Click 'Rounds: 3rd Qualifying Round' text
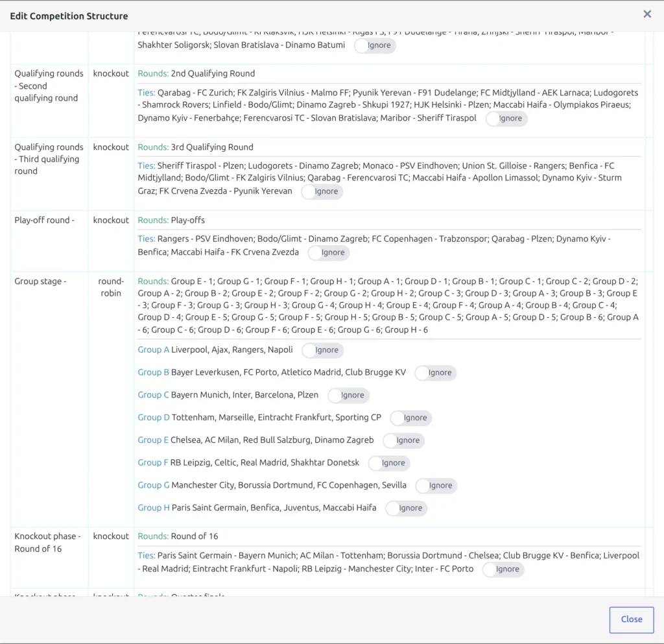664x644 pixels. (x=195, y=147)
